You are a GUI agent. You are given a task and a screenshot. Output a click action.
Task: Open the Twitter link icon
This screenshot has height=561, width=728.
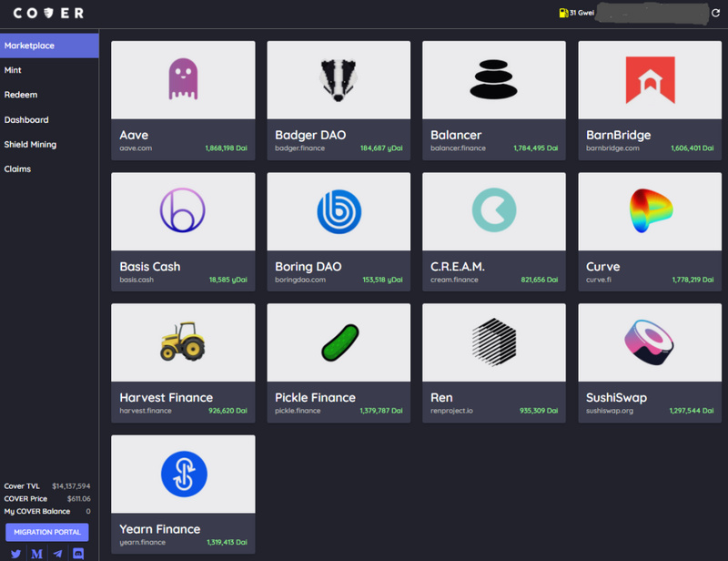click(15, 554)
